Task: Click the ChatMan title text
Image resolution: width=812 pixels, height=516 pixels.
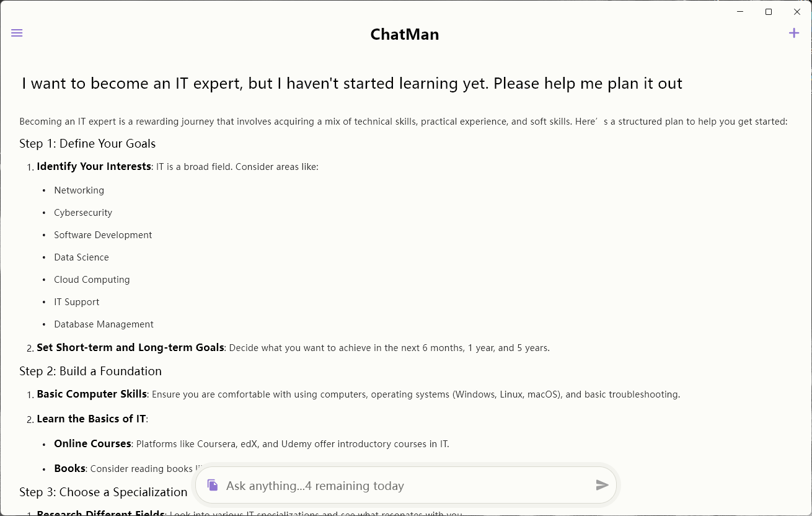Action: [x=405, y=34]
